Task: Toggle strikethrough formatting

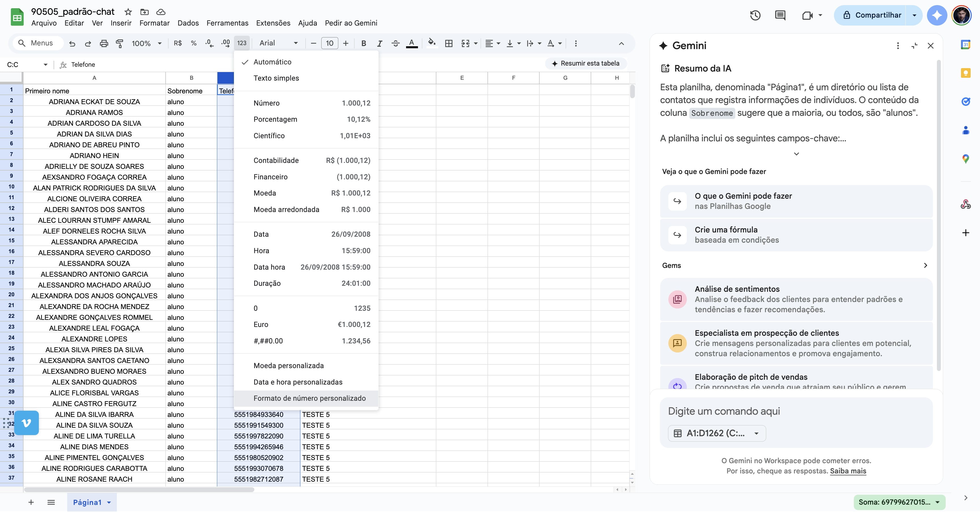Action: click(395, 43)
